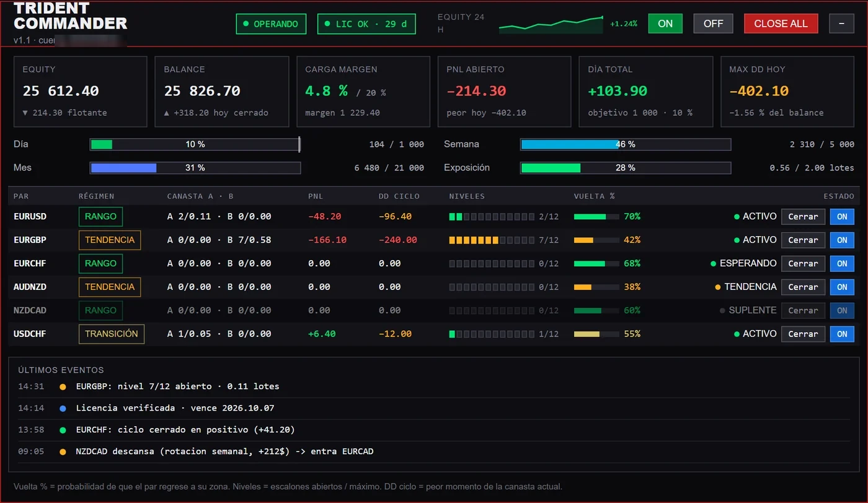Toggle the ON switch for EURUSD
The height and width of the screenshot is (503, 868).
tap(842, 217)
